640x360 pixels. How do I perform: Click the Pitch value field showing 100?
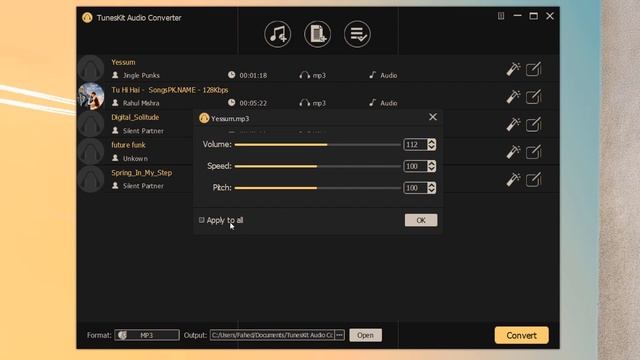tap(415, 188)
